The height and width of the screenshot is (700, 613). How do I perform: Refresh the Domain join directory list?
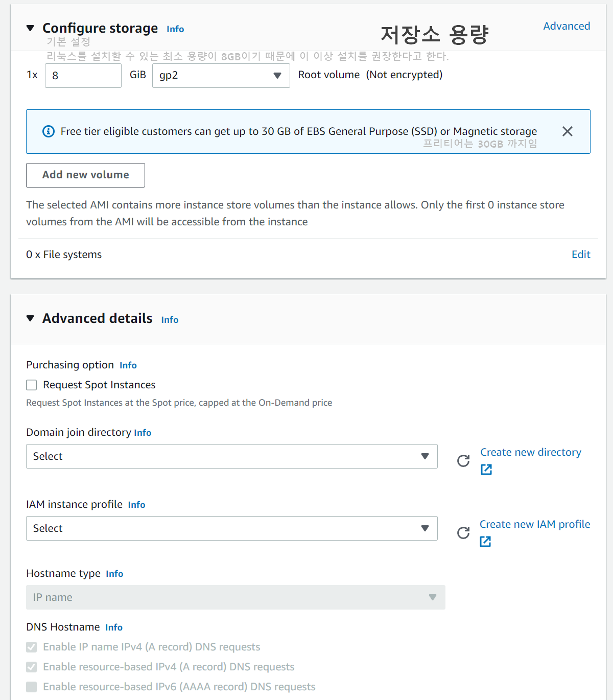click(463, 461)
